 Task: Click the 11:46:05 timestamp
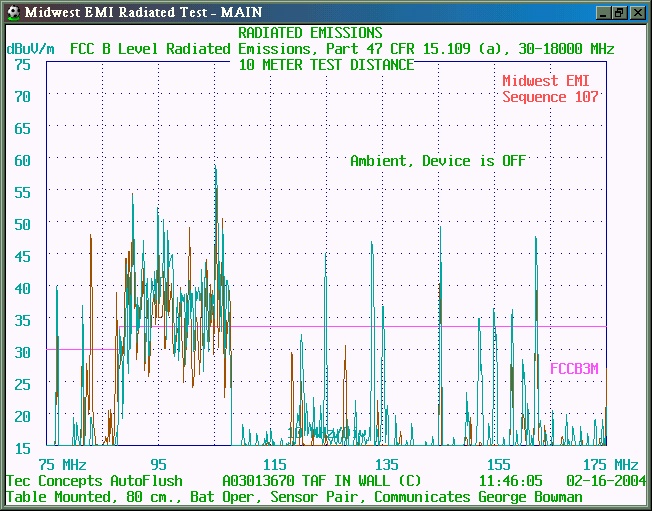(510, 481)
